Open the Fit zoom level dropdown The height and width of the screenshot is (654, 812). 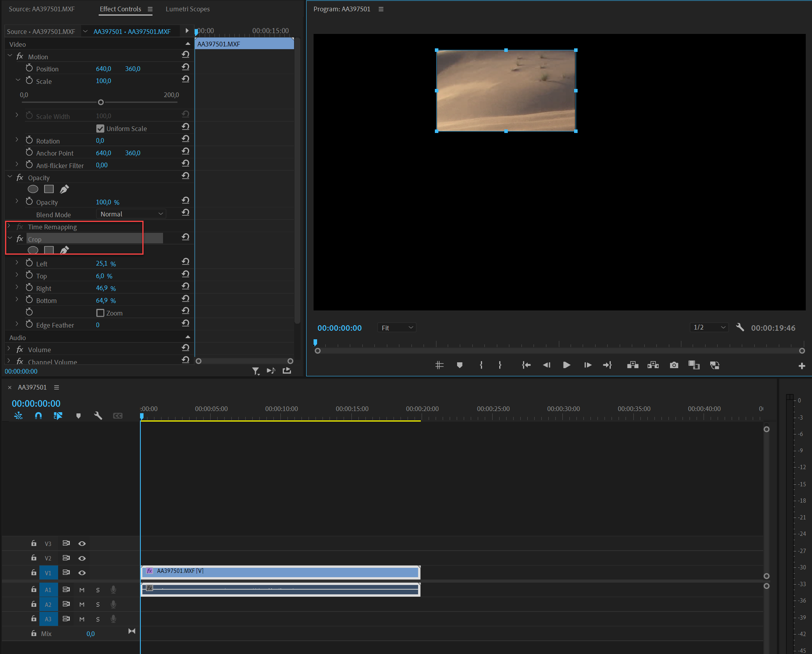(x=396, y=328)
